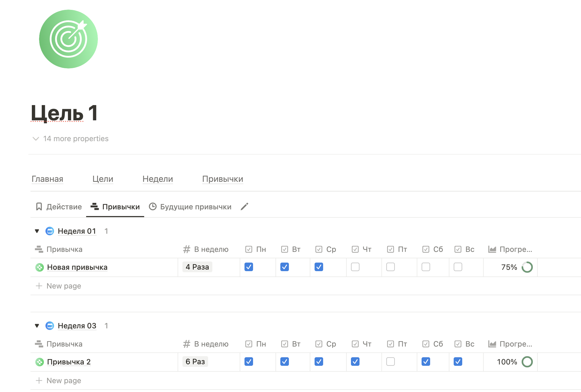581x392 pixels.
Task: Click the blue calendar icon for Неделя 01
Action: click(50, 231)
